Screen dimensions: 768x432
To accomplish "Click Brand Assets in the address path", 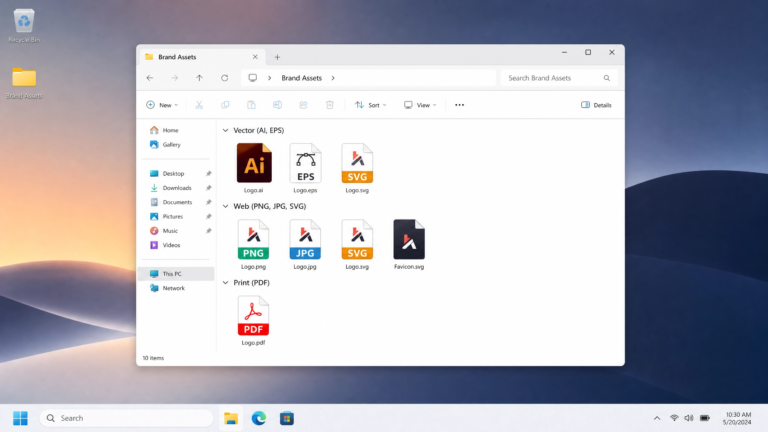I will (x=301, y=78).
